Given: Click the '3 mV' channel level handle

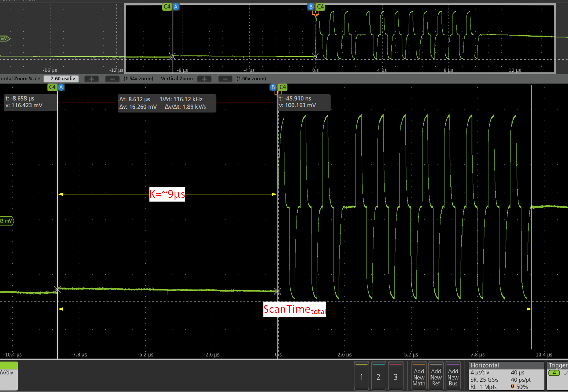Looking at the screenshot, I should (7, 221).
